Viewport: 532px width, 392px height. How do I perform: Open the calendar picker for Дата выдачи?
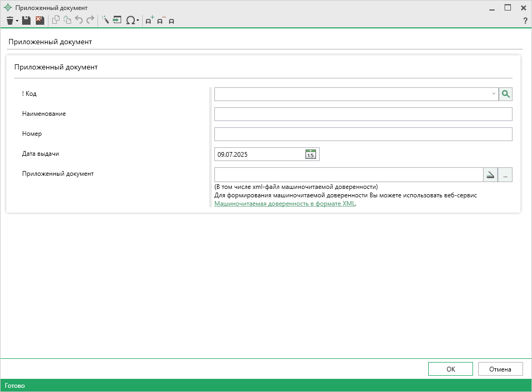pyautogui.click(x=311, y=154)
